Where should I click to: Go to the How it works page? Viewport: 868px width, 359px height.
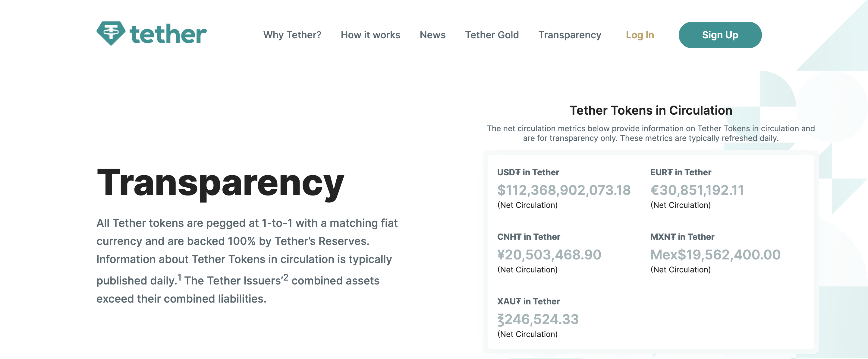[x=370, y=35]
